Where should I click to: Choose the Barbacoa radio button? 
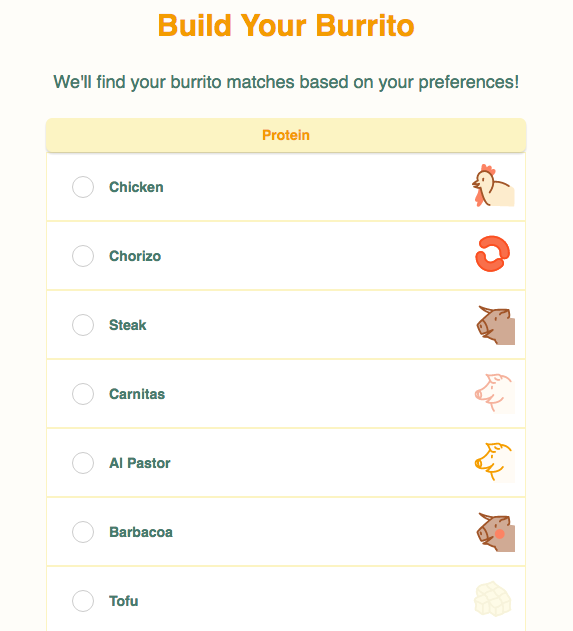click(x=83, y=532)
